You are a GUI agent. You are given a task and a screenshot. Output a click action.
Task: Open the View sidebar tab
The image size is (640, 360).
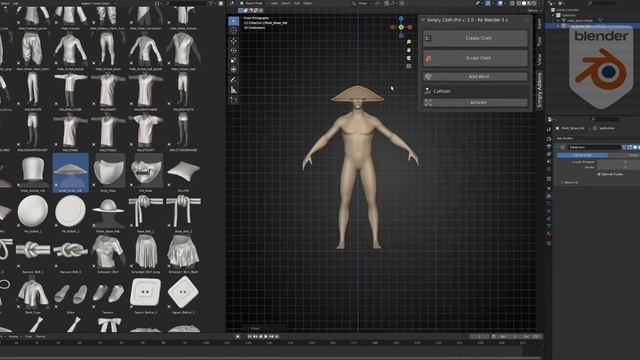[539, 60]
